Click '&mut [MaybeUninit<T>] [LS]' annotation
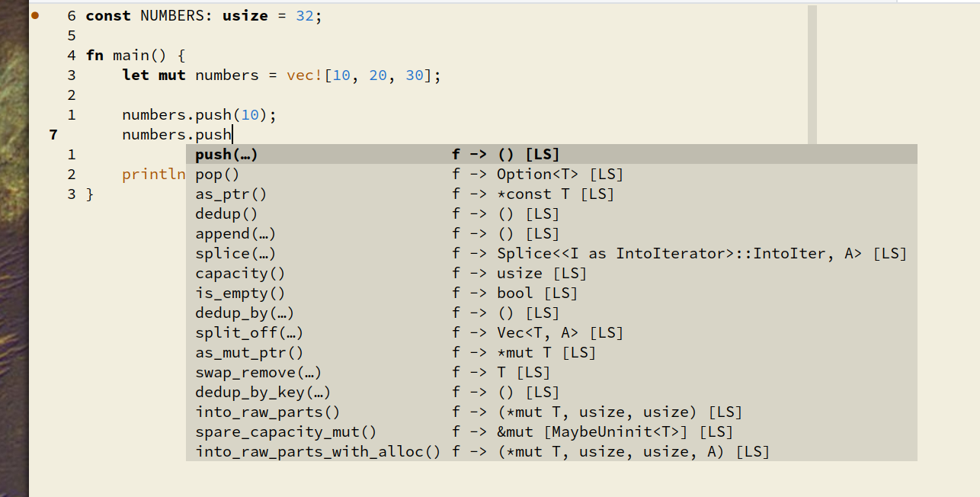The height and width of the screenshot is (497, 980). point(615,432)
